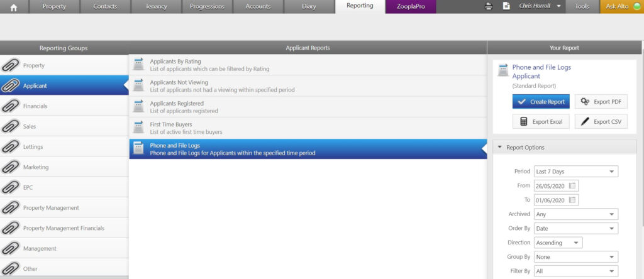Click report icon for Applicants By Rating

138,65
